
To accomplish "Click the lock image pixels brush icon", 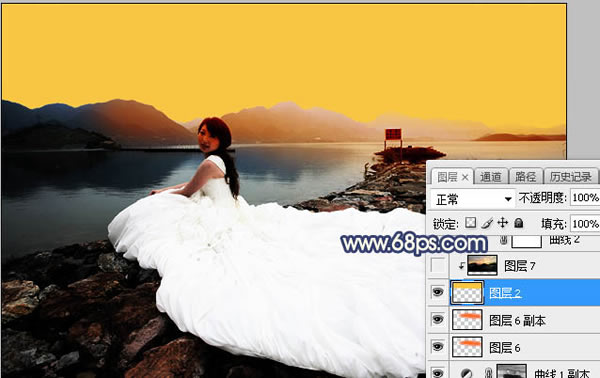I will tap(487, 223).
